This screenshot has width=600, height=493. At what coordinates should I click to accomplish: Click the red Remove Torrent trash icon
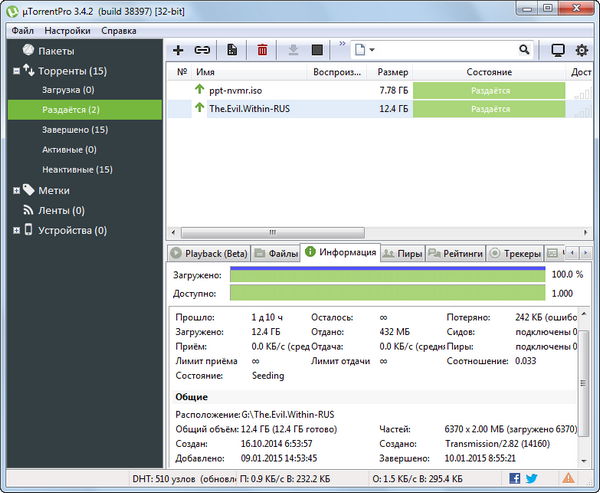click(x=262, y=49)
